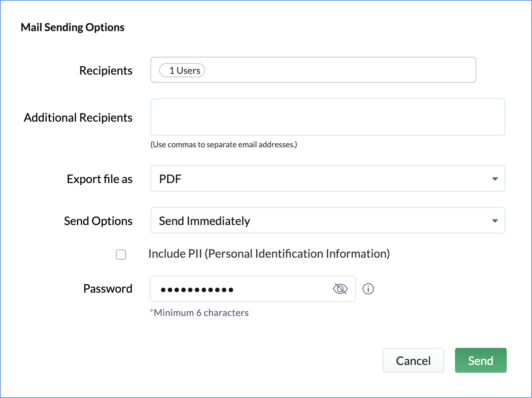This screenshot has height=398, width=532.
Task: Click into the Additional Recipients box
Action: tap(327, 117)
